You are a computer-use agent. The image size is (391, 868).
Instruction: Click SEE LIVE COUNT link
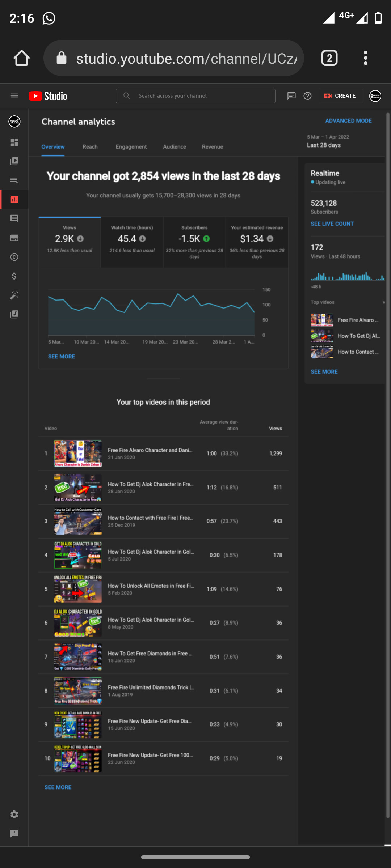[332, 224]
